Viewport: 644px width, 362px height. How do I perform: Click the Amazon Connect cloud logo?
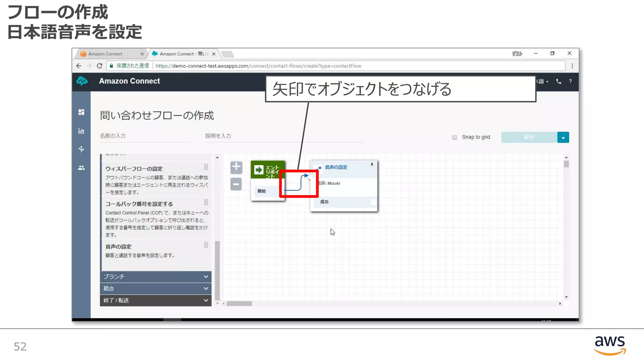pyautogui.click(x=82, y=81)
